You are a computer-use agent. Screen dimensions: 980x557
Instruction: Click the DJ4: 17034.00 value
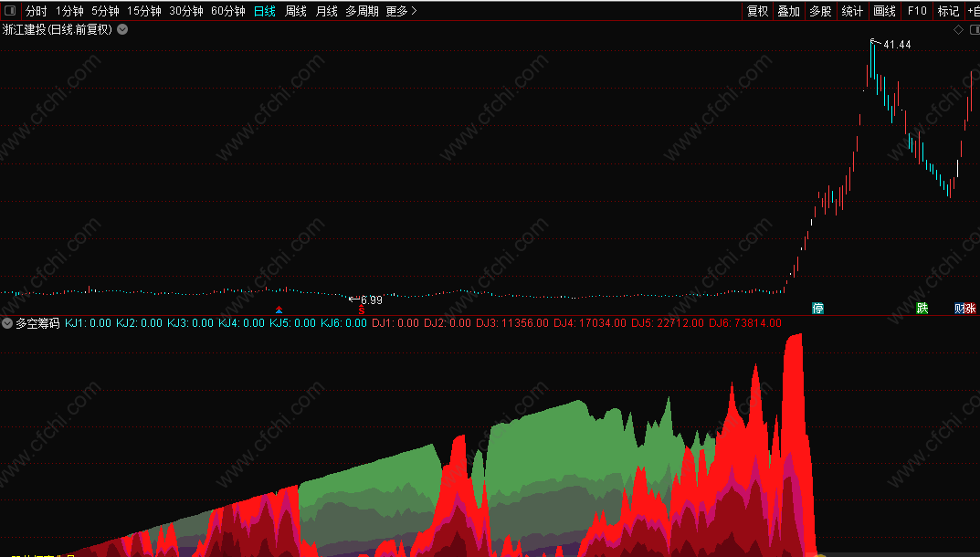(590, 323)
